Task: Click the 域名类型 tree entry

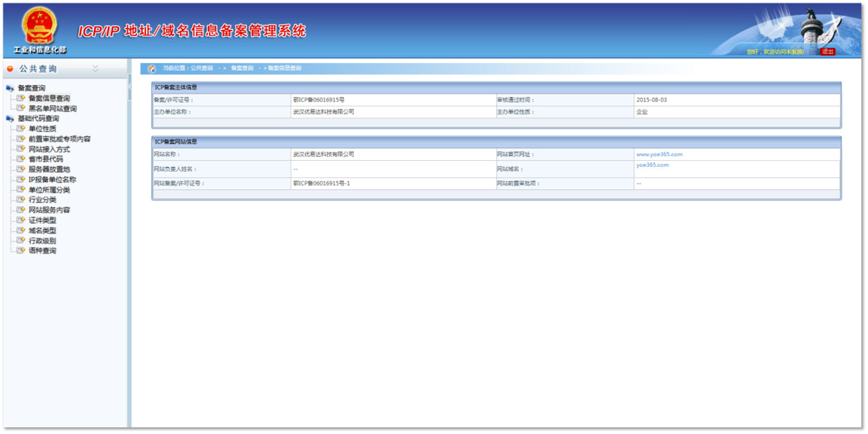Action: click(x=43, y=231)
